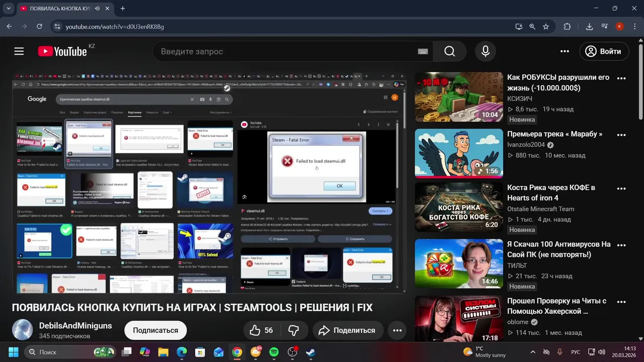The width and height of the screenshot is (644, 362).
Task: Open Chrome's three-dot menu
Action: pyautogui.click(x=634, y=26)
